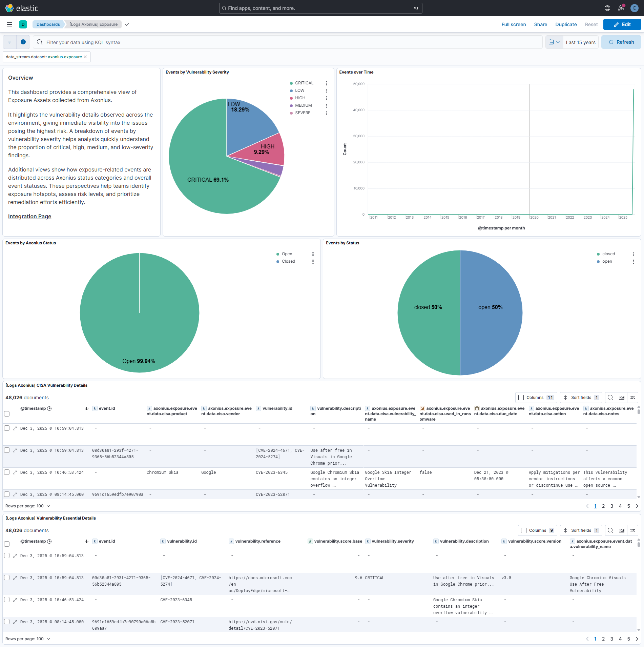The image size is (644, 647).
Task: Refresh the dashboard data
Action: pos(621,42)
